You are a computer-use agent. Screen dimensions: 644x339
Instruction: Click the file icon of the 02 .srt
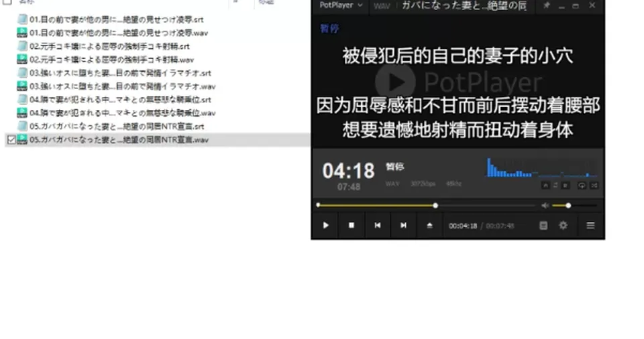(x=22, y=46)
